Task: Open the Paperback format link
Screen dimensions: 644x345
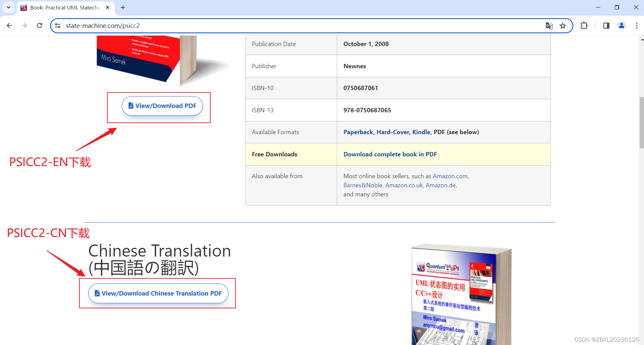Action: point(358,132)
